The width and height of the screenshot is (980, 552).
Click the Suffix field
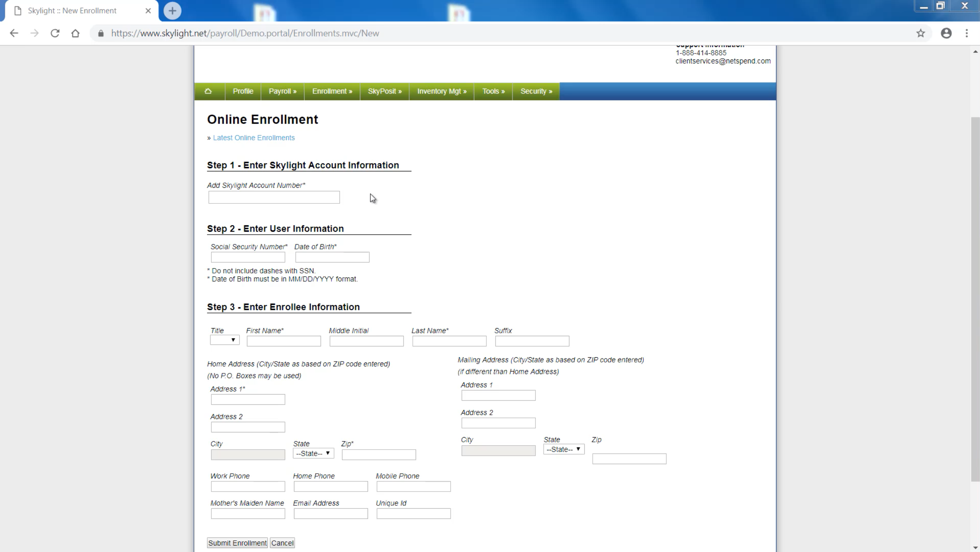coord(532,341)
